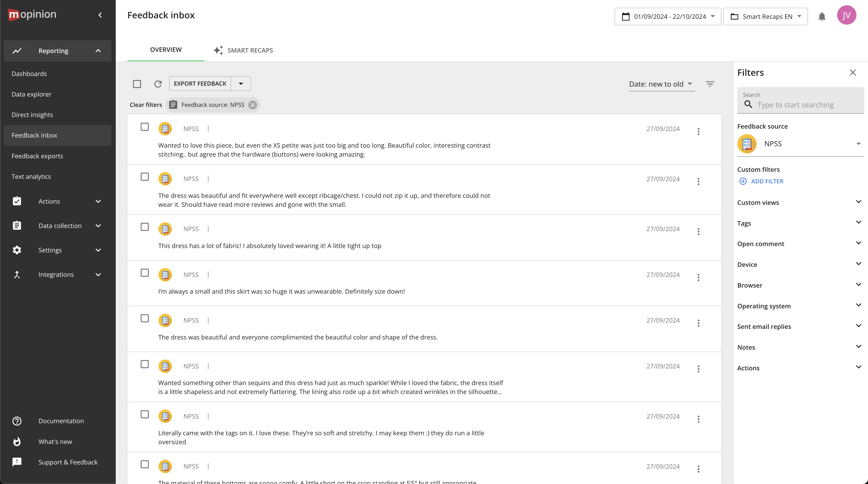Click the JV user avatar
The image size is (868, 484).
[x=846, y=15]
